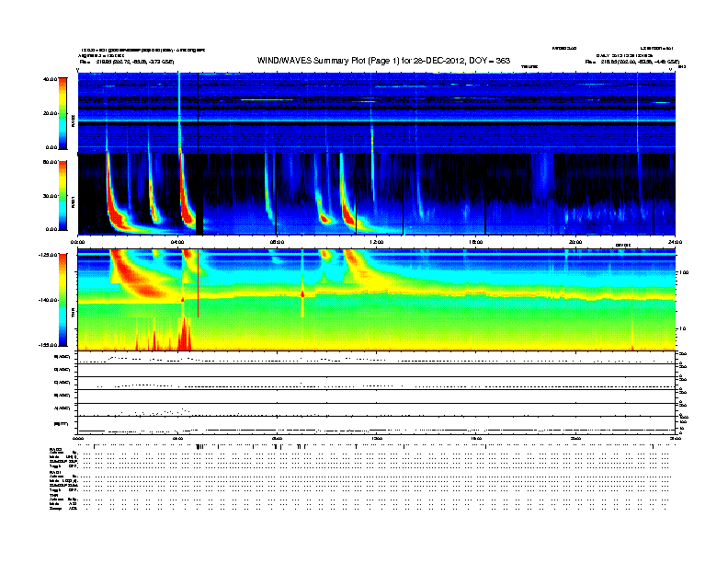Click 24:00 tick below the RAD1 spectrogram
The height and width of the screenshot is (563, 728).
pyautogui.click(x=675, y=242)
